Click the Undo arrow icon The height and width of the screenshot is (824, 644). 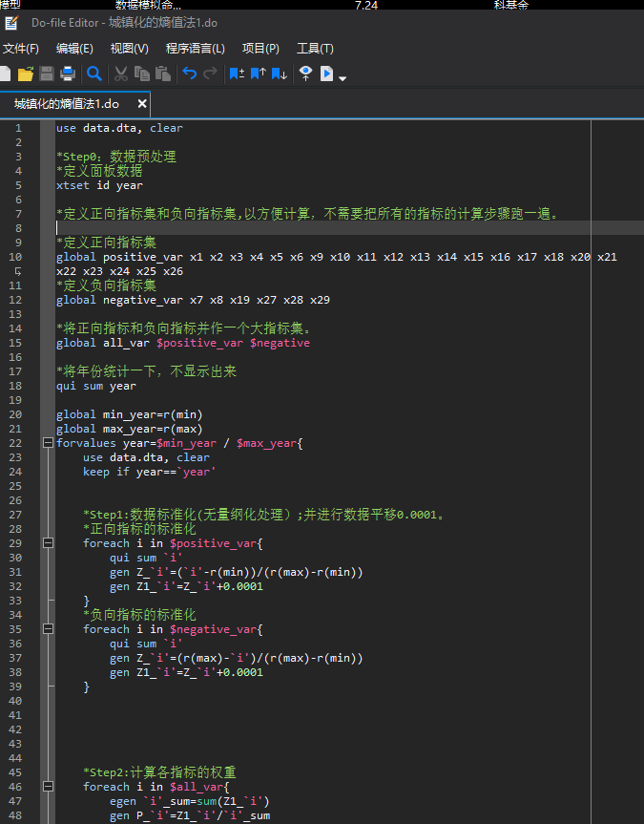click(190, 74)
